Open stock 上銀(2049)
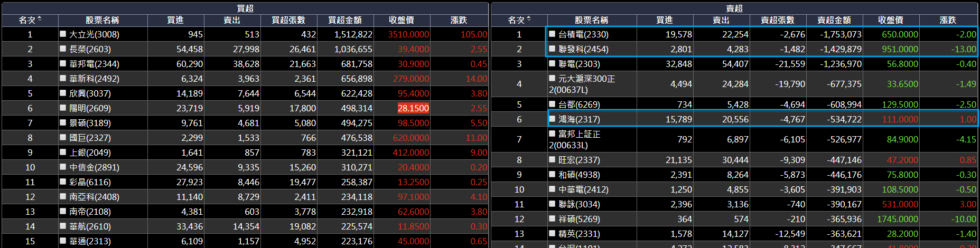Image resolution: width=980 pixels, height=248 pixels. pyautogui.click(x=90, y=152)
